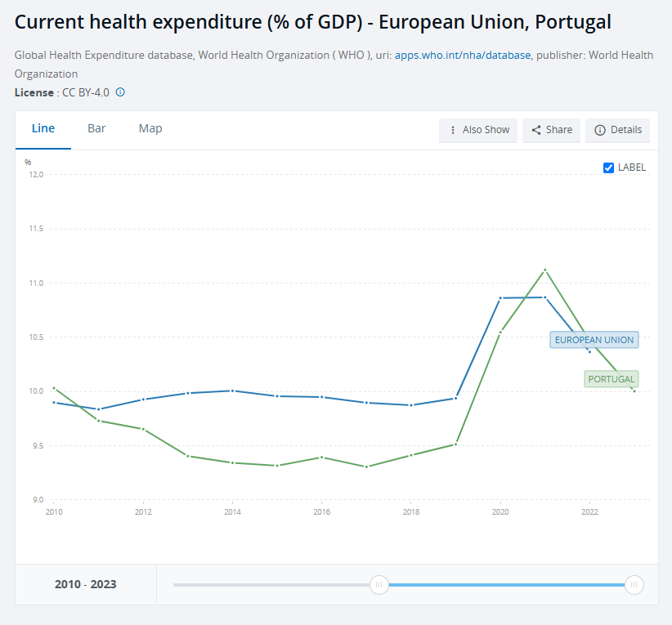Click the license info icon

click(120, 92)
